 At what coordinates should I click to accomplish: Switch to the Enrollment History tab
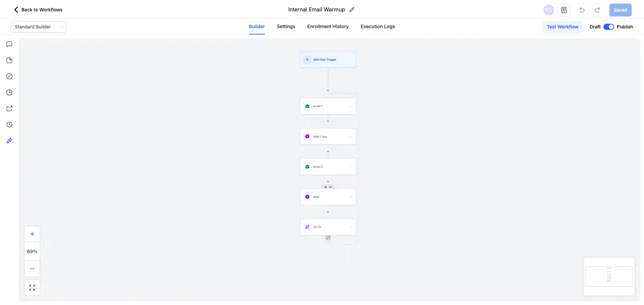pyautogui.click(x=328, y=27)
